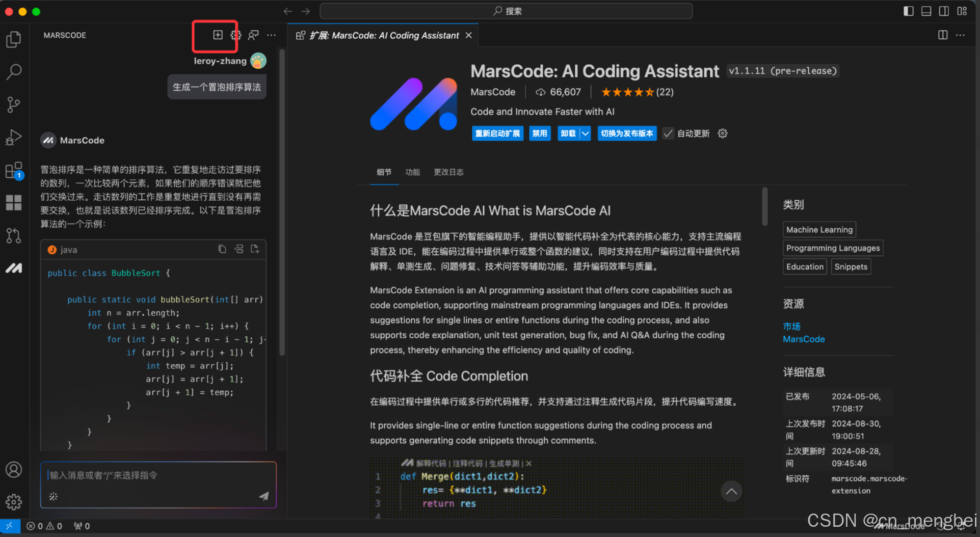
Task: Click the star rating of 22 reviews
Action: (637, 92)
